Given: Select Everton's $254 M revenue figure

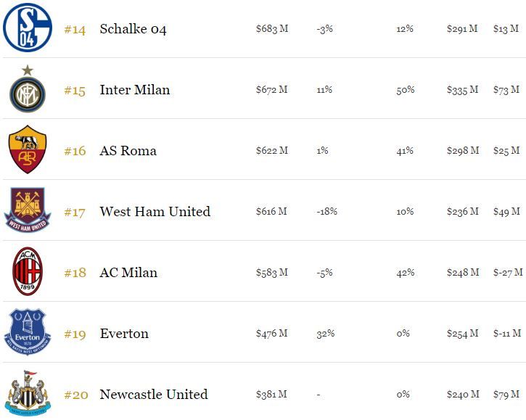Looking at the screenshot, I should pyautogui.click(x=462, y=334).
